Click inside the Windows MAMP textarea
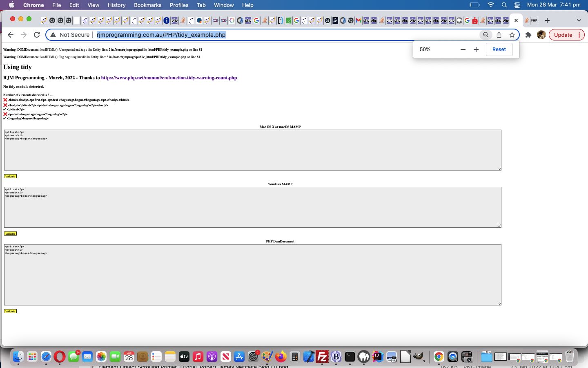 pos(252,206)
